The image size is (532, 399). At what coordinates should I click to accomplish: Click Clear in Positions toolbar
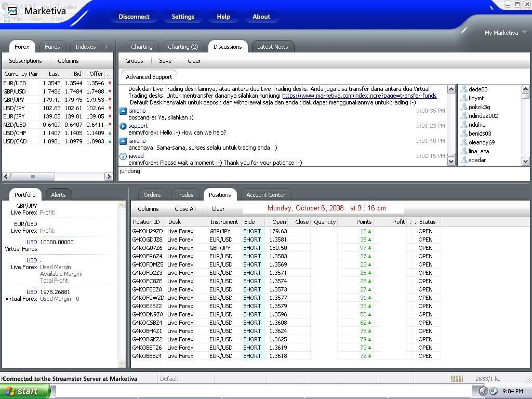point(218,209)
